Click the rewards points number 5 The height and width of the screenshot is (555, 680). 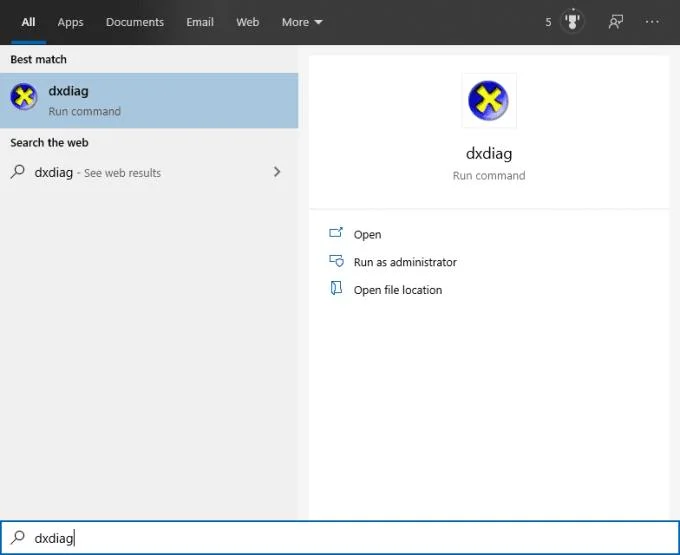point(548,22)
